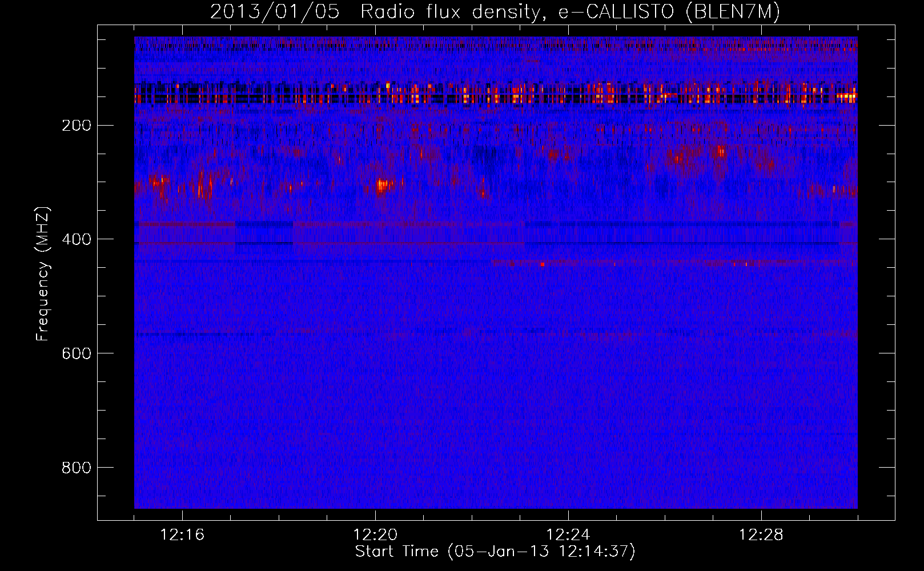Select the 'Frequency (MHZ)' axis label
The height and width of the screenshot is (571, 924).
(x=43, y=274)
